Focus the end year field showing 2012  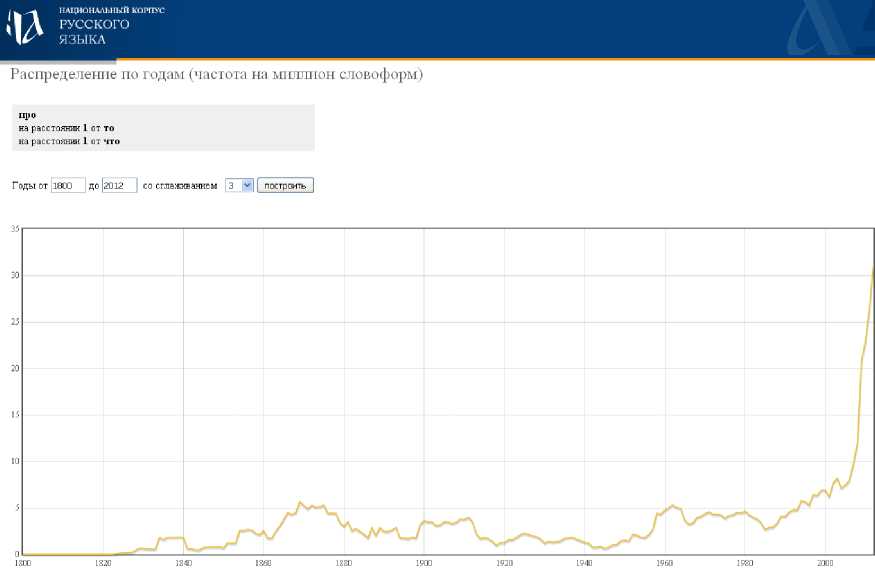(x=119, y=186)
